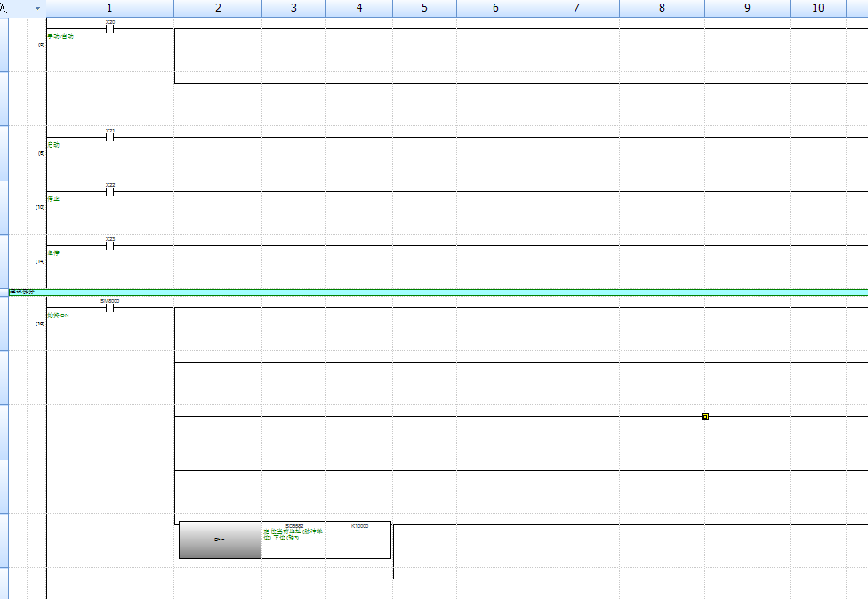Click the D>= comparison instruction block
Image resolution: width=868 pixels, height=599 pixels.
(x=220, y=539)
